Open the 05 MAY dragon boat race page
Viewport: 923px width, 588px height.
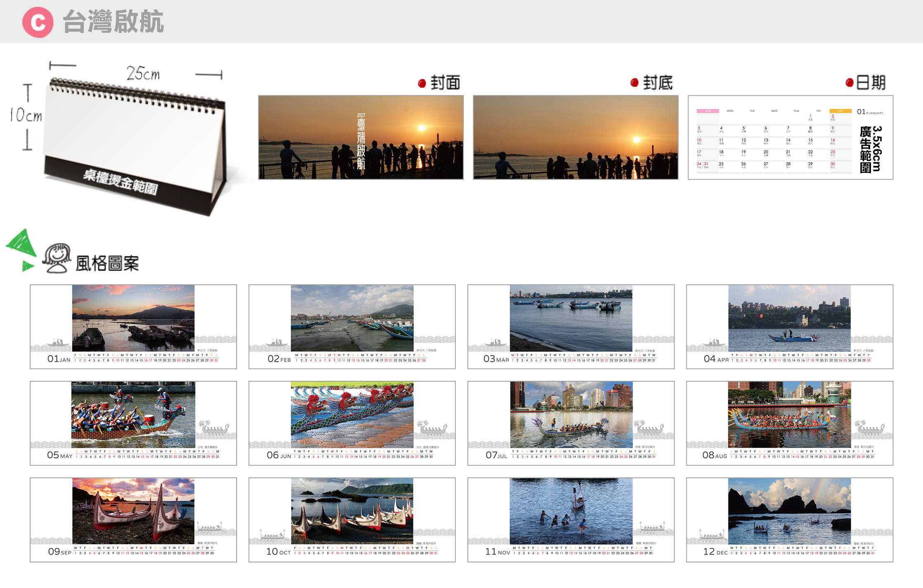(x=133, y=423)
